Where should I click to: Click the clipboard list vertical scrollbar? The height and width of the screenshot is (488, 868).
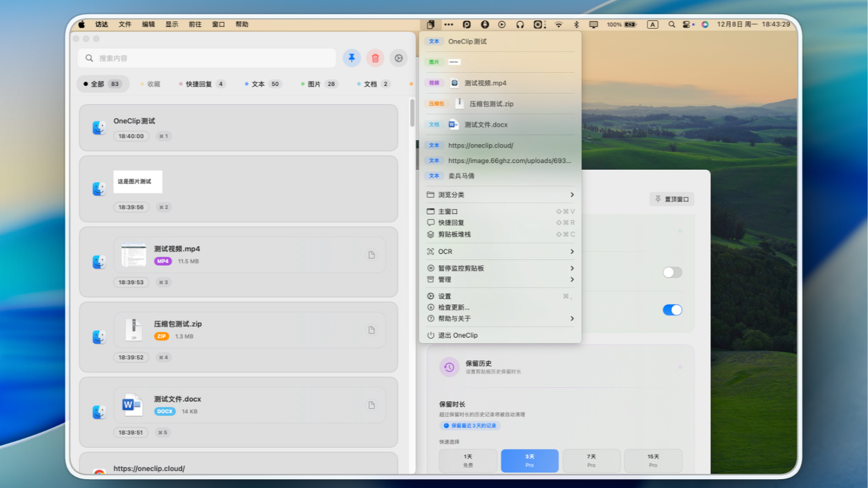412,113
